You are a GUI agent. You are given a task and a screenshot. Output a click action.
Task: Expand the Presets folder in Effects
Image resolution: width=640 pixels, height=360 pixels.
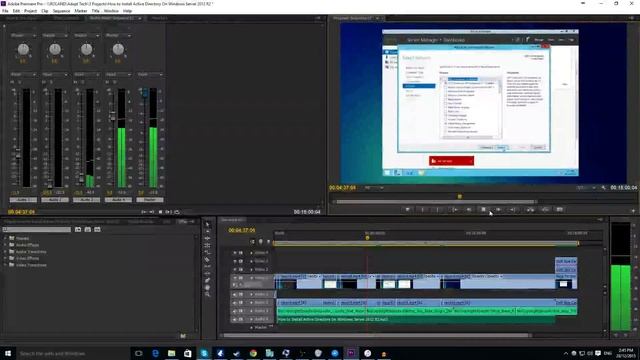point(5,238)
